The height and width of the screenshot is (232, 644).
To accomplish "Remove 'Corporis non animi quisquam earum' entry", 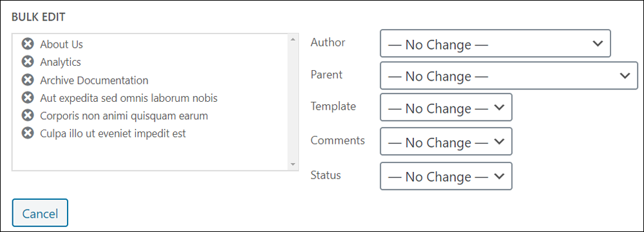I will point(28,116).
